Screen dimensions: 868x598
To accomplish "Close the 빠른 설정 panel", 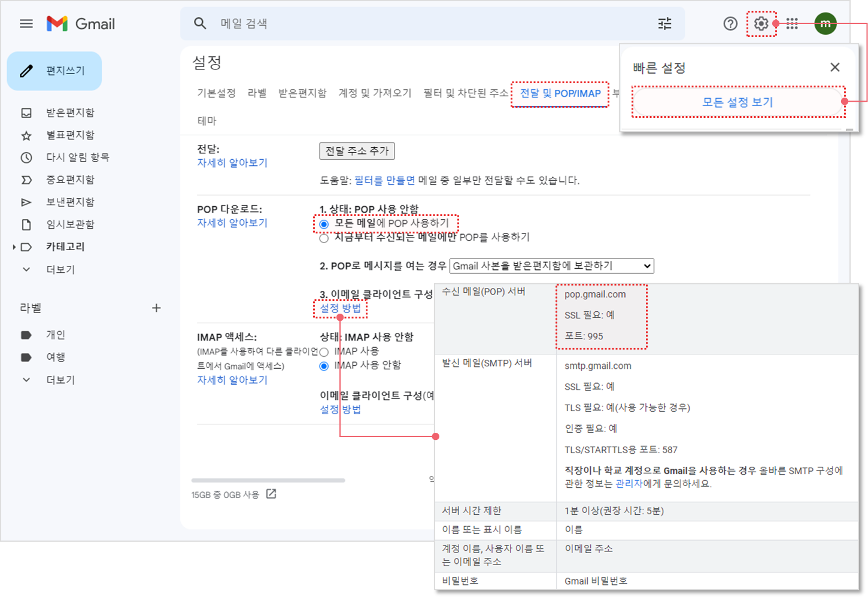I will 834,68.
